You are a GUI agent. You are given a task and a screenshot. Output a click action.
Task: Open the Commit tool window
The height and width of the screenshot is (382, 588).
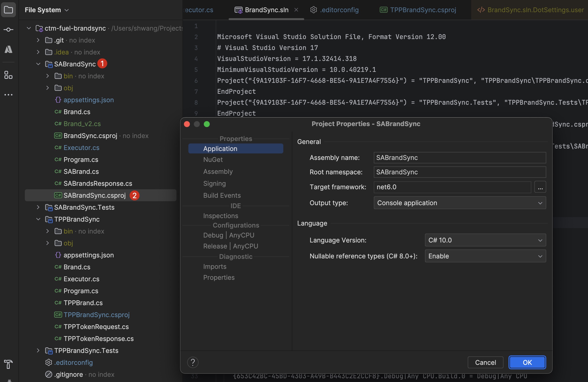[8, 29]
